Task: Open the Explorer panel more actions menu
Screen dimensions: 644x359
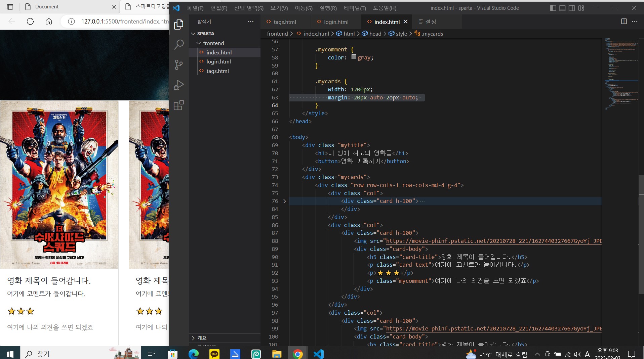Action: coord(251,21)
